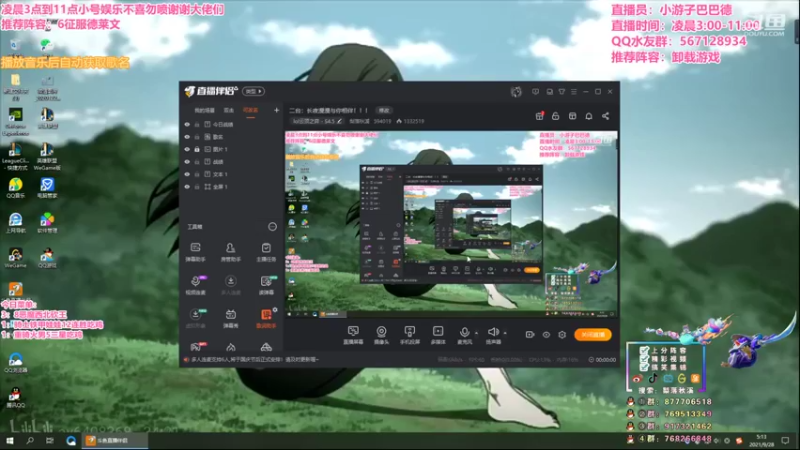Click the record video icon near 关闭直播
The height and width of the screenshot is (450, 800).
click(530, 335)
